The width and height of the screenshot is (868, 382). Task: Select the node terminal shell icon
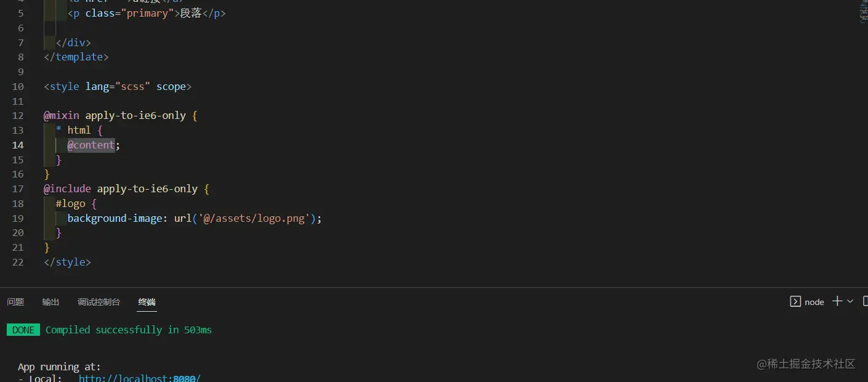[x=796, y=301]
